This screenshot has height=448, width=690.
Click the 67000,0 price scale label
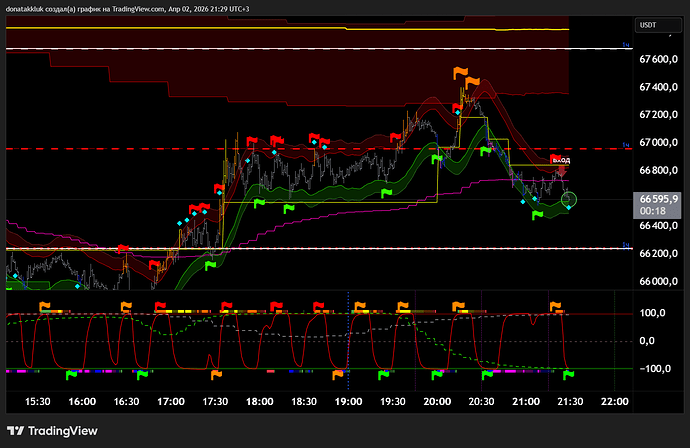[658, 143]
